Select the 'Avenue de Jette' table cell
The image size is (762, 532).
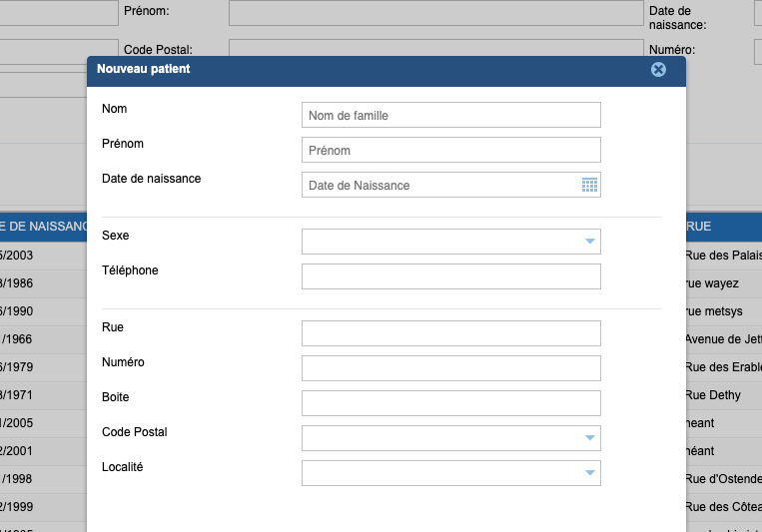click(x=724, y=339)
